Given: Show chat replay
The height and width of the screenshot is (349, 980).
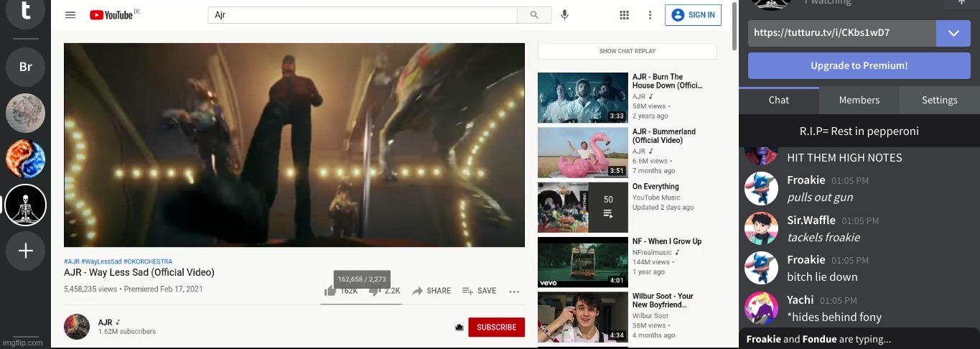Looking at the screenshot, I should [x=627, y=51].
